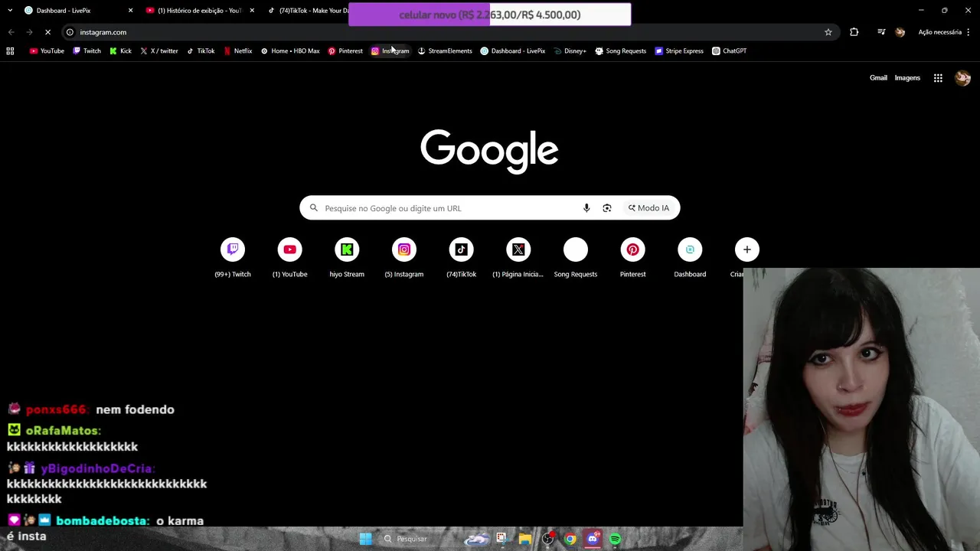Open the Windows Start menu
Screen dimensions: 980x551
pos(365,539)
